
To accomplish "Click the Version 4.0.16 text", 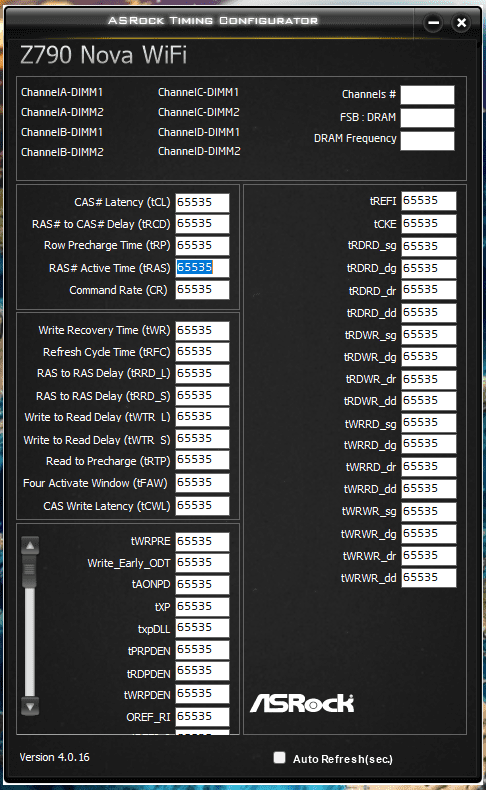I will tap(54, 757).
